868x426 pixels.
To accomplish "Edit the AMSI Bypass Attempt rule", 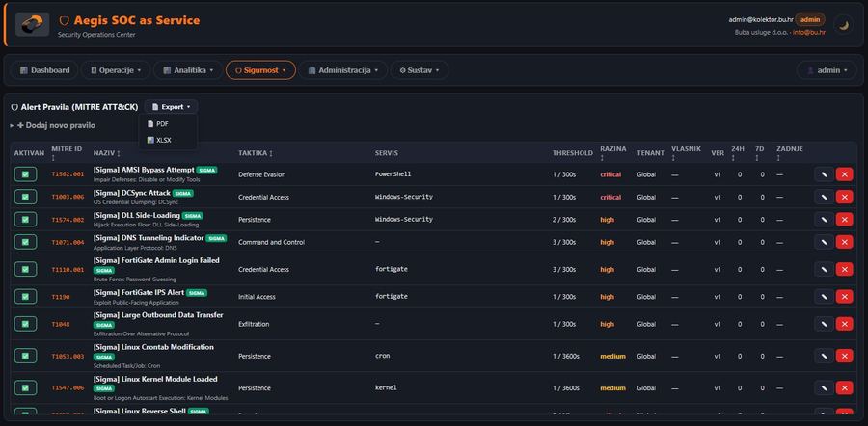I will click(x=823, y=174).
